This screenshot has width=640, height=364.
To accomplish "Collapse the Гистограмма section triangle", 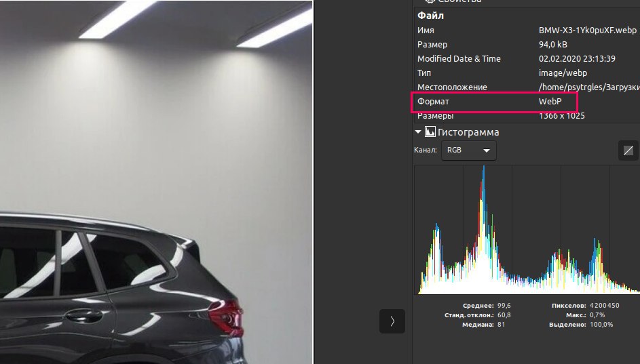I will coord(418,132).
